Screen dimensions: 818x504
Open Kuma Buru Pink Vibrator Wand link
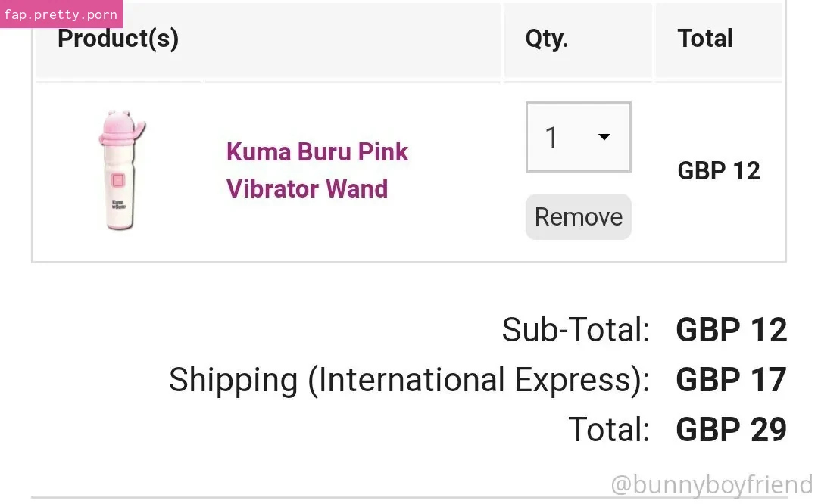pyautogui.click(x=317, y=170)
